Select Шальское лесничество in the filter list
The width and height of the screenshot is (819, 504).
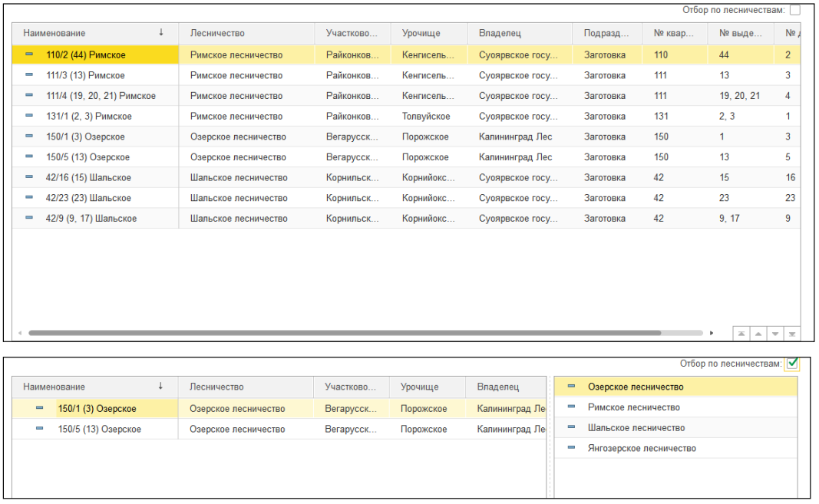tap(636, 428)
